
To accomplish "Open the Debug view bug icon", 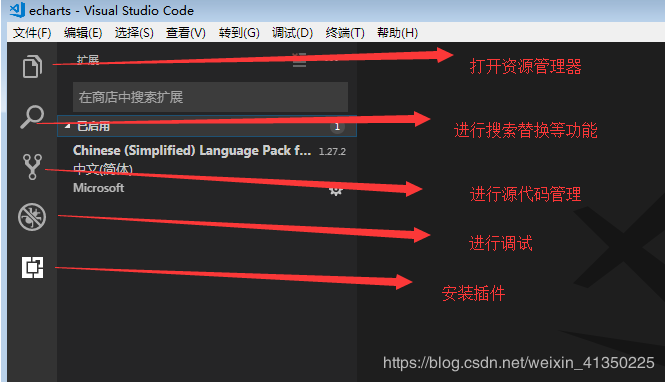I will coord(32,217).
